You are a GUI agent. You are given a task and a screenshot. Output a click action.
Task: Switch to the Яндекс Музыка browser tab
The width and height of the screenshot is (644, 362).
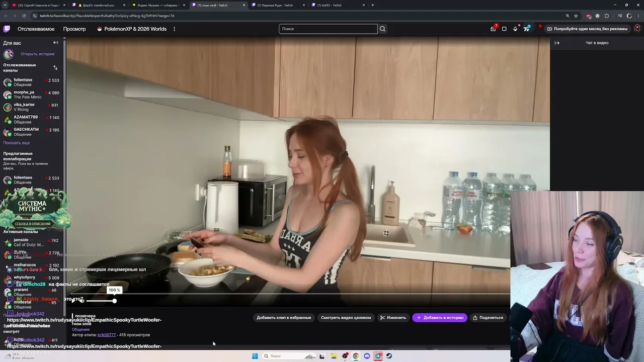(x=158, y=5)
